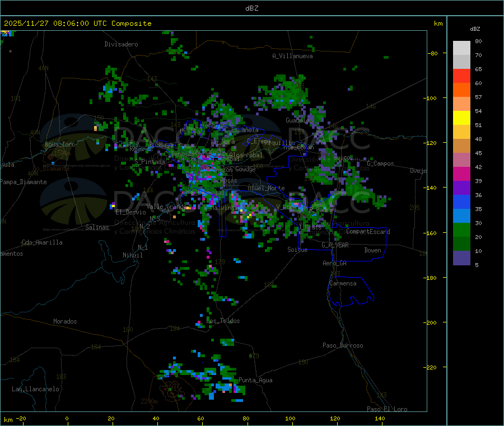Screen dimensions: 504x426
Task: Click the Valle_Grande label
Action: coord(166,207)
